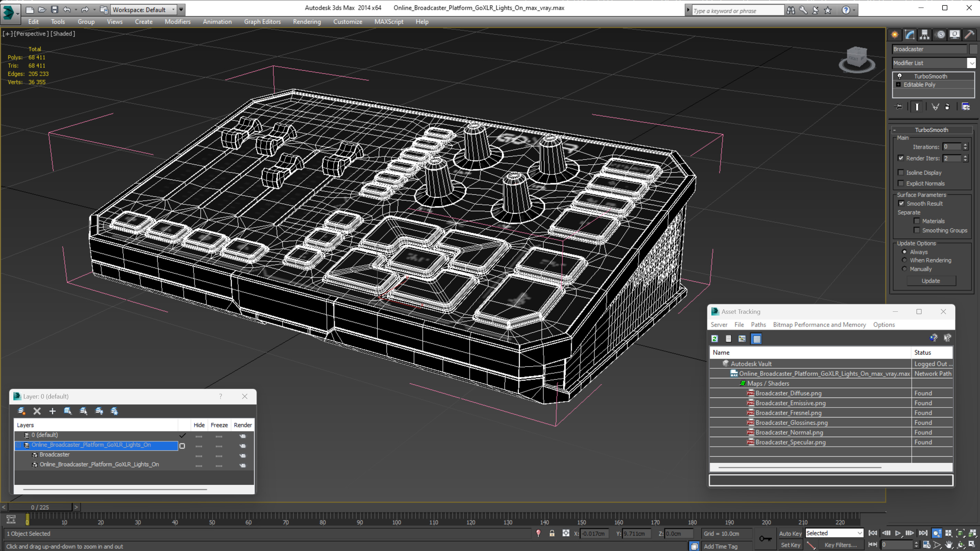Open the Create command panel tab
Image resolution: width=980 pixels, height=551 pixels.
tap(895, 35)
